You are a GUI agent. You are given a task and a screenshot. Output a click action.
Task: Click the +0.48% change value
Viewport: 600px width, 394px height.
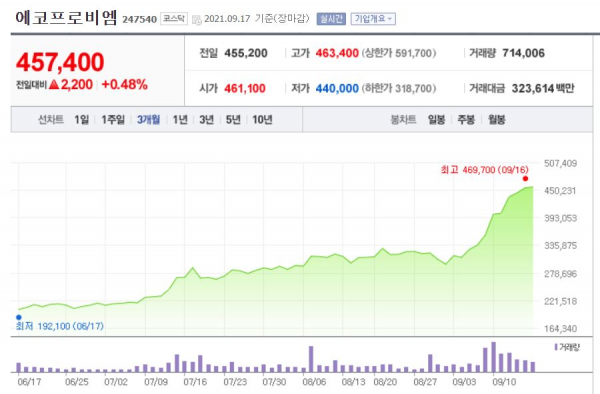click(125, 85)
